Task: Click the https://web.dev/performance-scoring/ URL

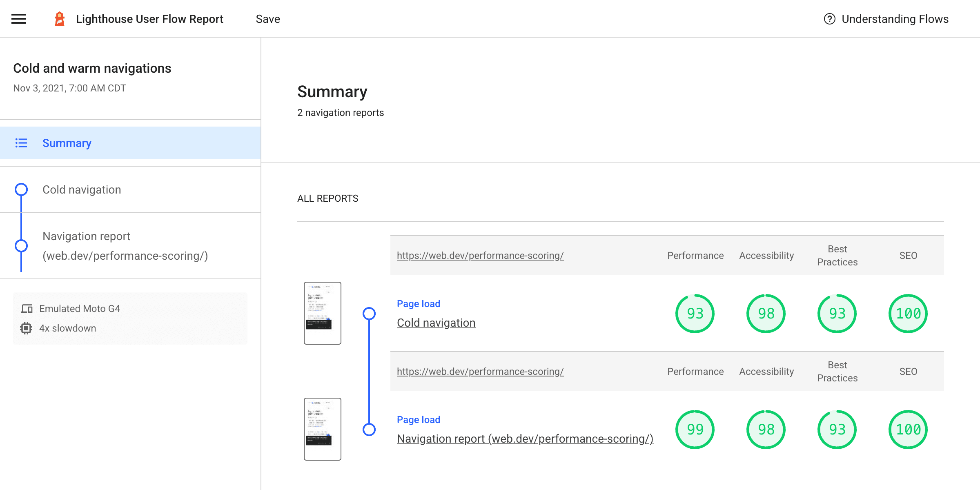Action: point(481,256)
